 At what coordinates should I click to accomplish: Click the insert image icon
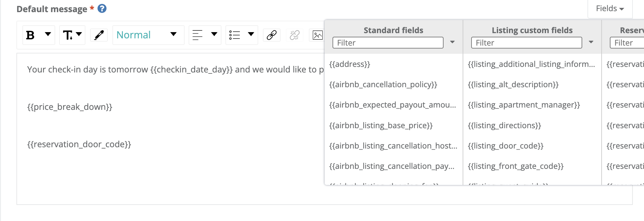pyautogui.click(x=317, y=35)
